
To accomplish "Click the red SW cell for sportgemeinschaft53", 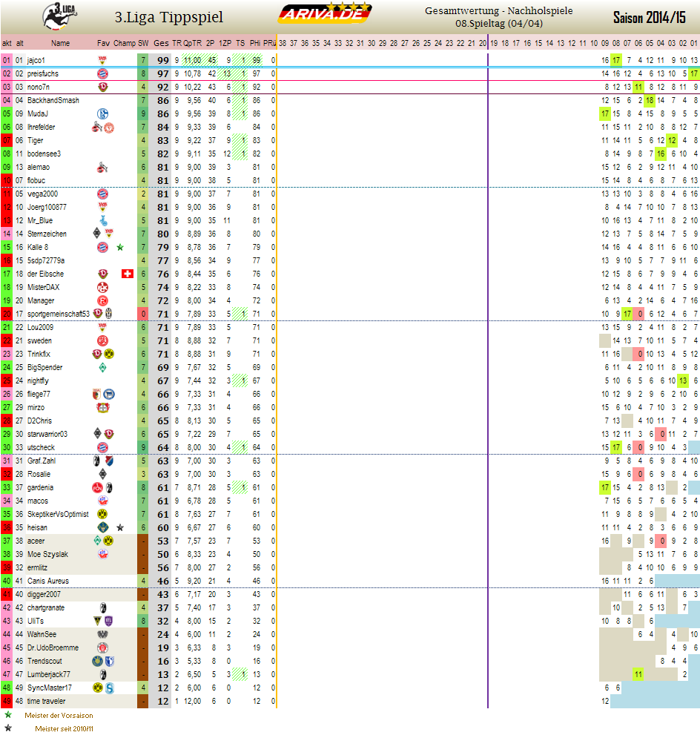I will tap(143, 314).
